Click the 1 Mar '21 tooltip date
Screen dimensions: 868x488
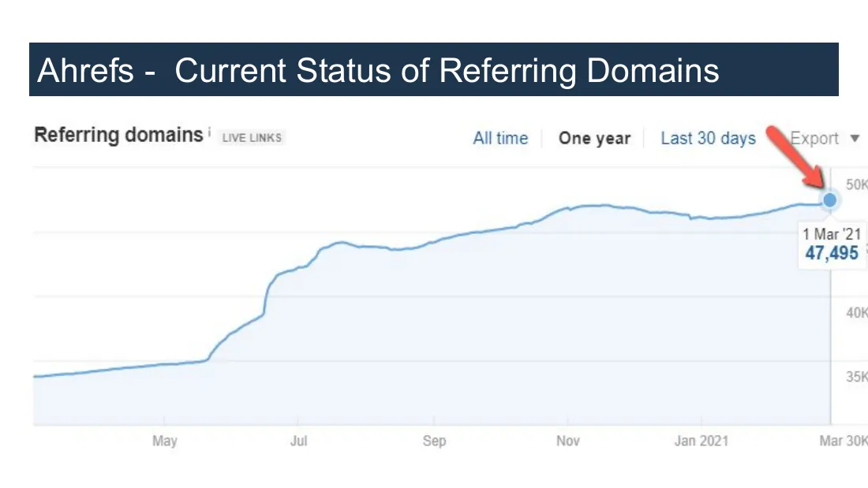[x=832, y=234]
